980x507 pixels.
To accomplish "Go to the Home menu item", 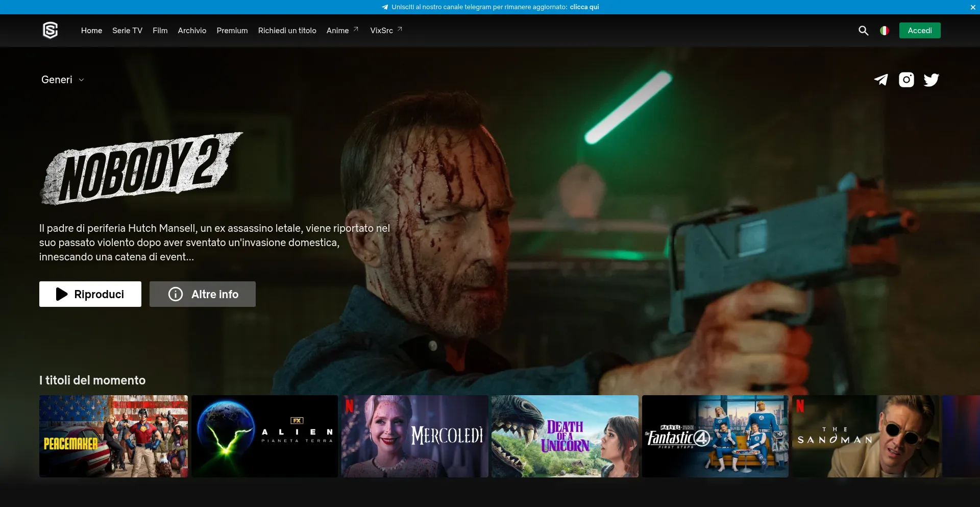I will coord(91,31).
